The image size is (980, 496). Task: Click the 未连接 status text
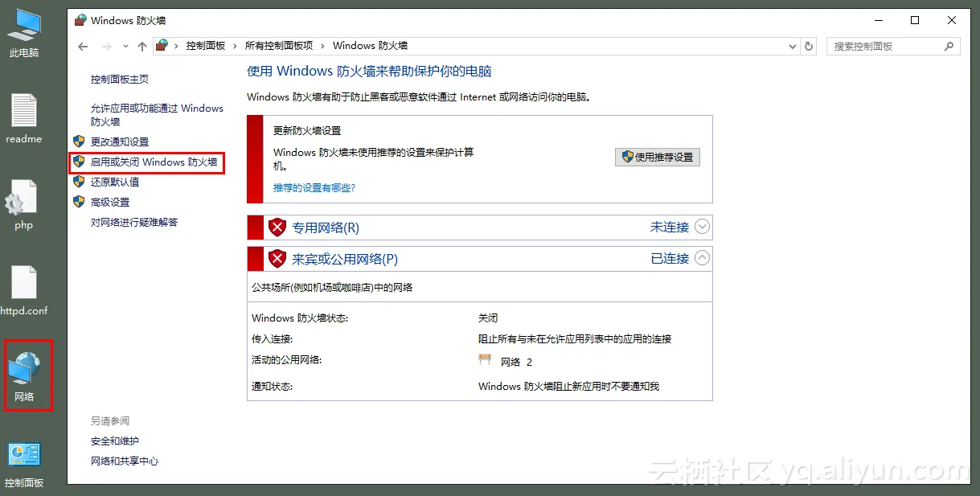click(x=670, y=228)
